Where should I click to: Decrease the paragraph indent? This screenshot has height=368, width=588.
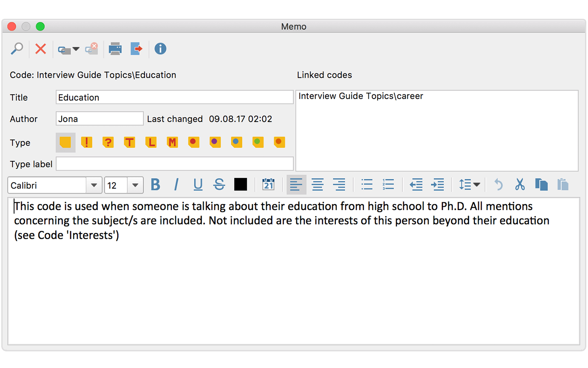(416, 185)
